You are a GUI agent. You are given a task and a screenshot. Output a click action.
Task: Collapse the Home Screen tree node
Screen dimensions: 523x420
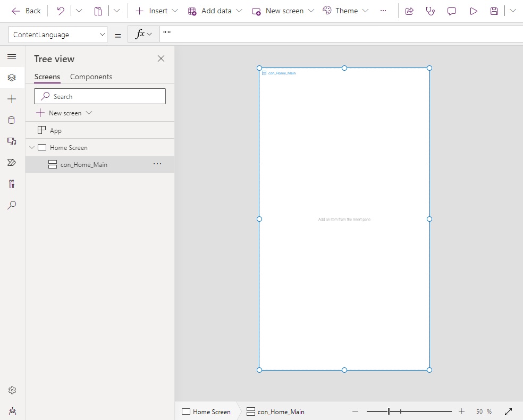(32, 147)
